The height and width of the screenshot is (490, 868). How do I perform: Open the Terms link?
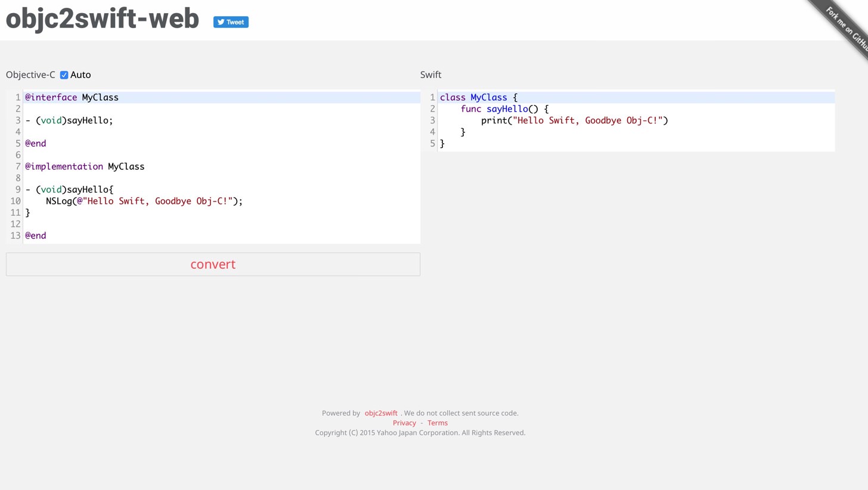click(x=438, y=423)
